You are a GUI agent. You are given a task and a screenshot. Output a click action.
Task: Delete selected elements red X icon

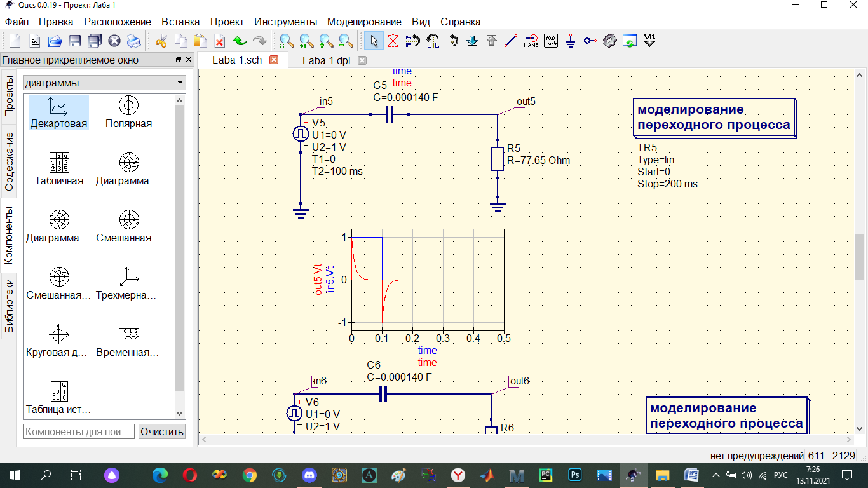coord(220,41)
